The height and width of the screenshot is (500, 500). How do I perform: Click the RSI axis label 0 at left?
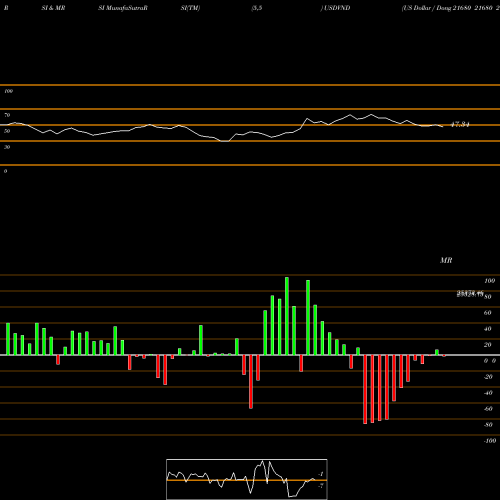point(5,171)
